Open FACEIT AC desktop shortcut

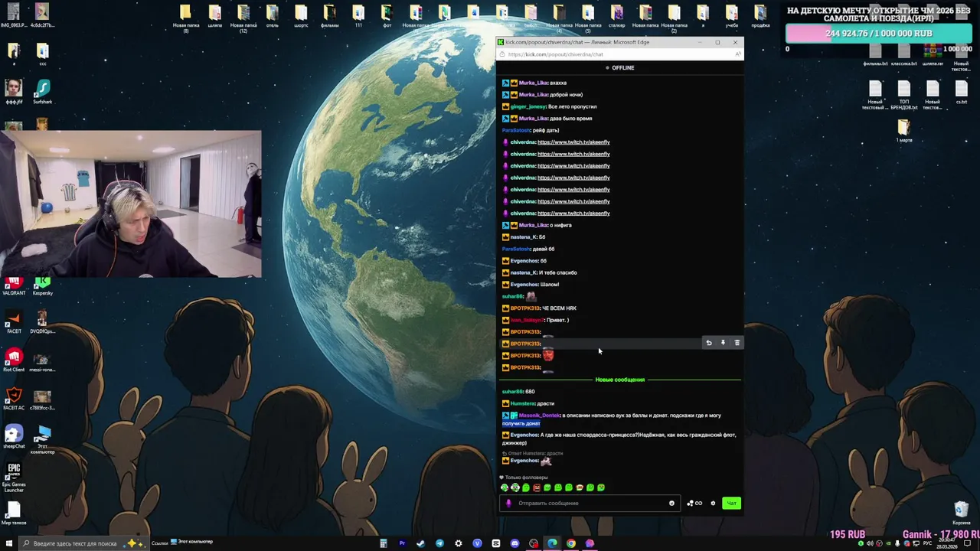point(13,399)
